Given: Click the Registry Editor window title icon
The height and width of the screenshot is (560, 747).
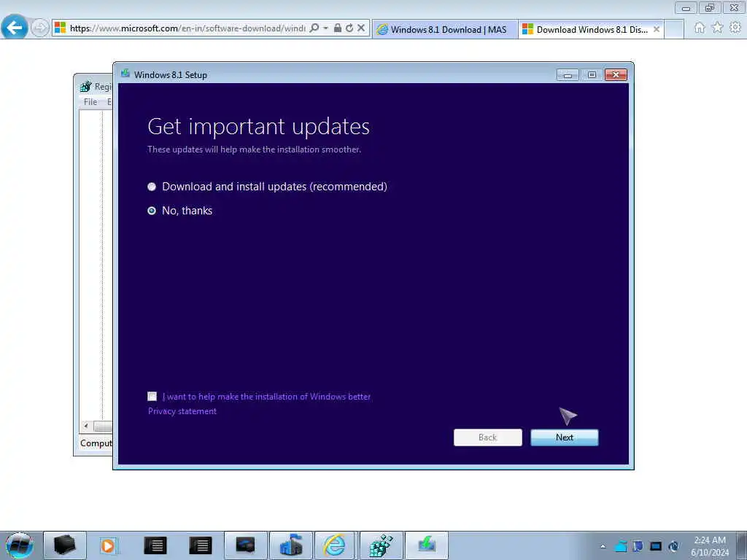Looking at the screenshot, I should click(x=86, y=86).
